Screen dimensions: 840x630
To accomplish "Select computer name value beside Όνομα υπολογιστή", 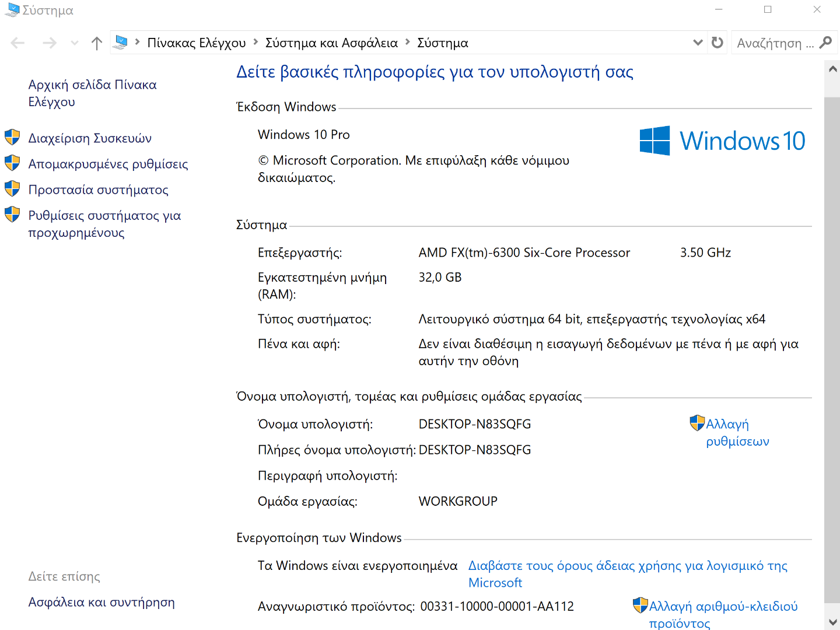I will click(x=475, y=424).
